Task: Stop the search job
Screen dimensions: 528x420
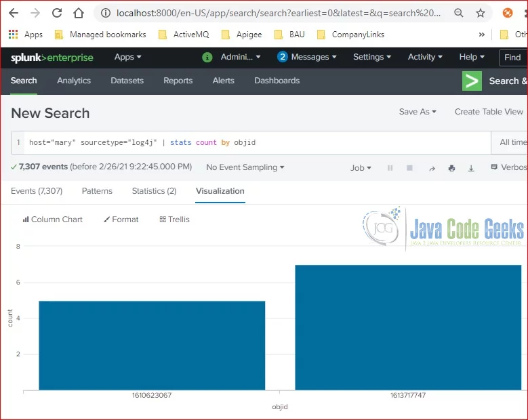Action: pos(409,167)
